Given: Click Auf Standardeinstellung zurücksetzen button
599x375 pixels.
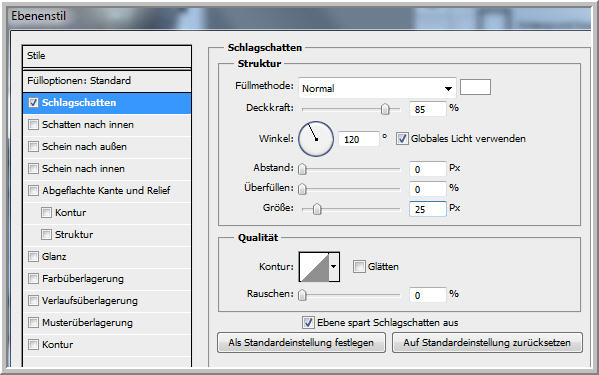Looking at the screenshot, I should pyautogui.click(x=487, y=343).
